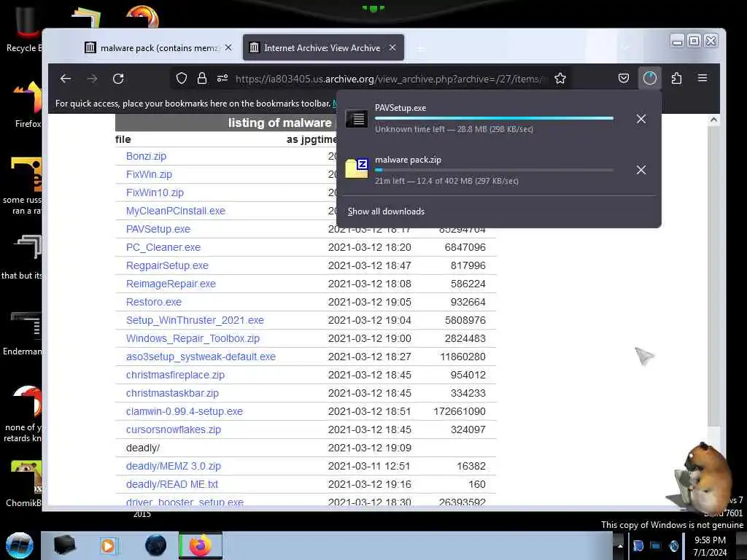Cancel the malware pack.zip download
The height and width of the screenshot is (560, 747).
tap(641, 170)
